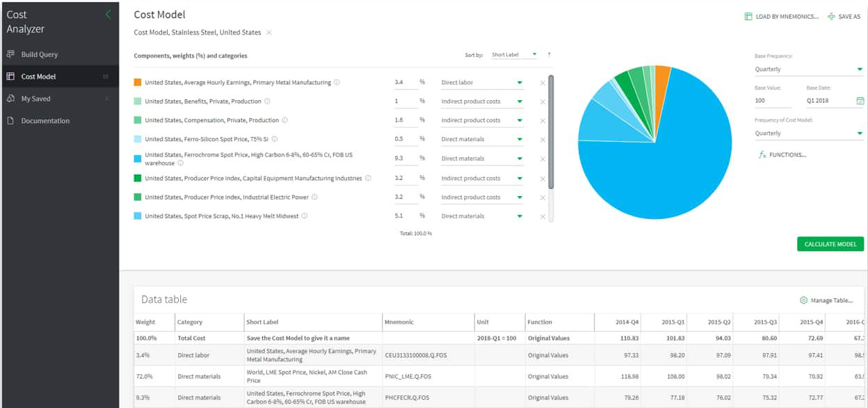Show info for Industrial Electric Power
The width and height of the screenshot is (868, 408).
point(314,197)
